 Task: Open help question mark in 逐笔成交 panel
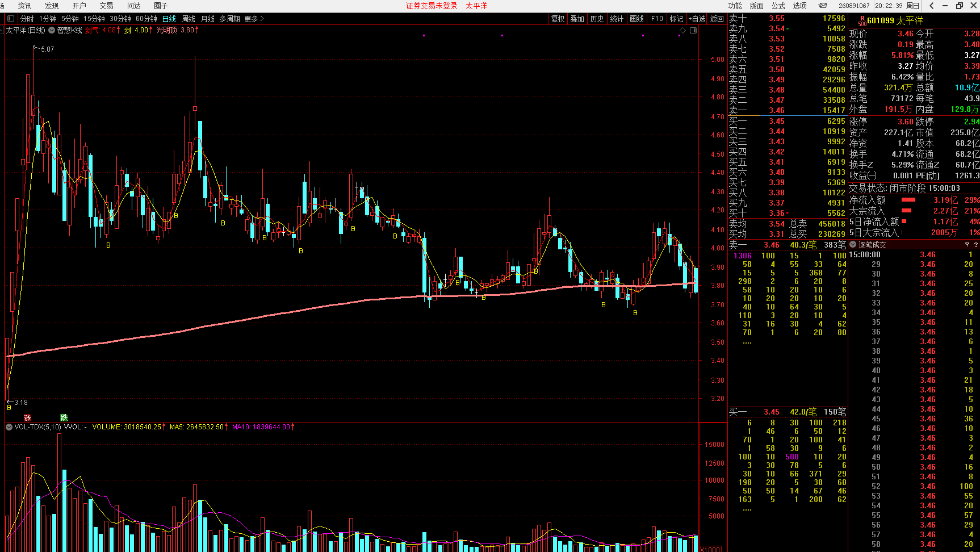click(x=976, y=245)
